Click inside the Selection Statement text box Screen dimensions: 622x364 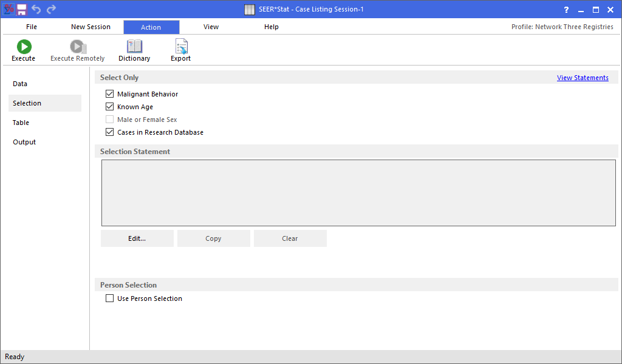[360, 193]
